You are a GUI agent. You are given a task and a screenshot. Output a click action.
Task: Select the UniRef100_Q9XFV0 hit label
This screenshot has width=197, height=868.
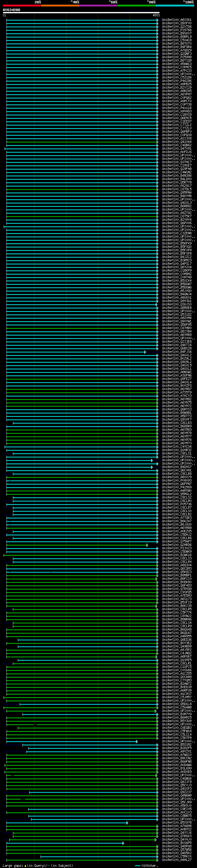pos(176,23)
